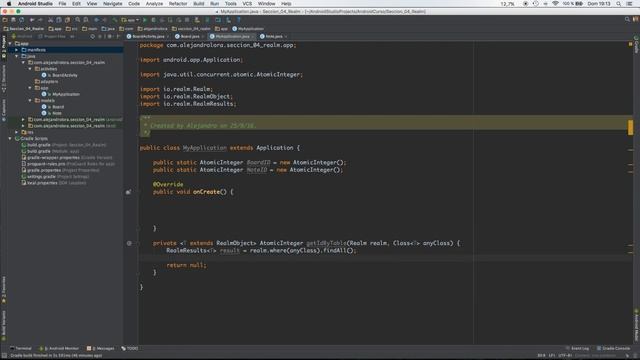The width and height of the screenshot is (640, 360).
Task: Click the Copy icon in toolbar
Action: [59, 20]
